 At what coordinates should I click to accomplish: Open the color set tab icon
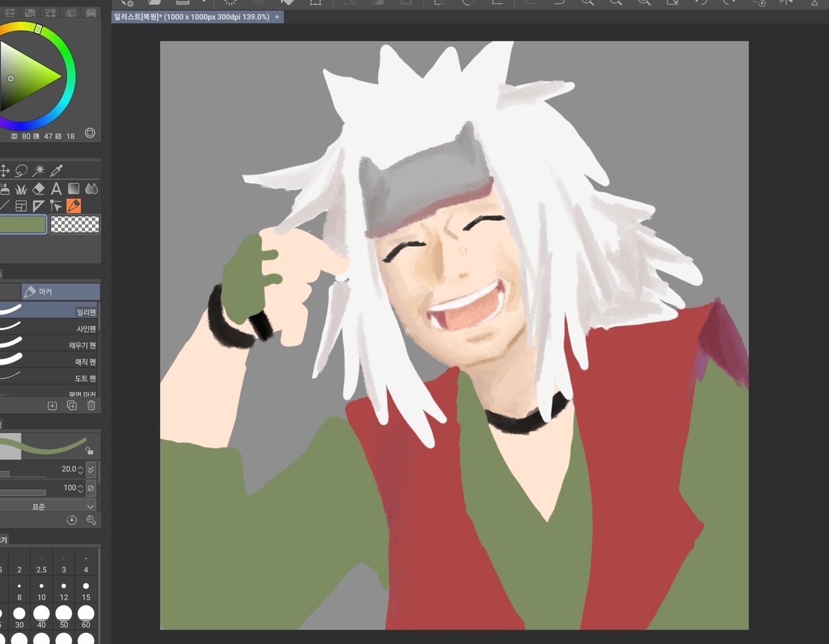tap(30, 12)
